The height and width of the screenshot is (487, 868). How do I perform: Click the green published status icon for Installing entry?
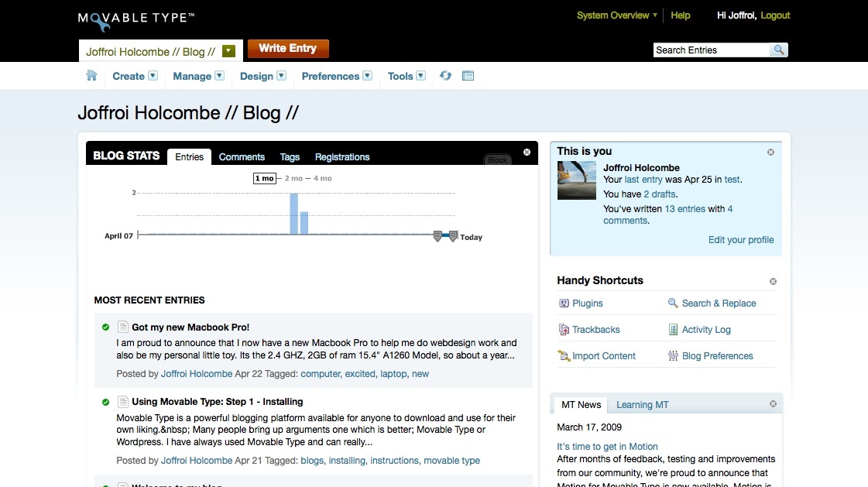click(106, 402)
